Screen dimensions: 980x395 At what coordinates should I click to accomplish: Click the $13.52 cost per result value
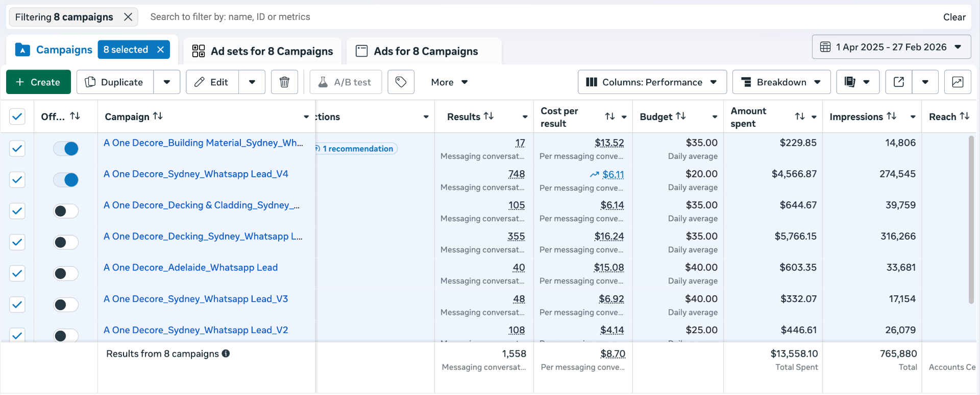(609, 143)
